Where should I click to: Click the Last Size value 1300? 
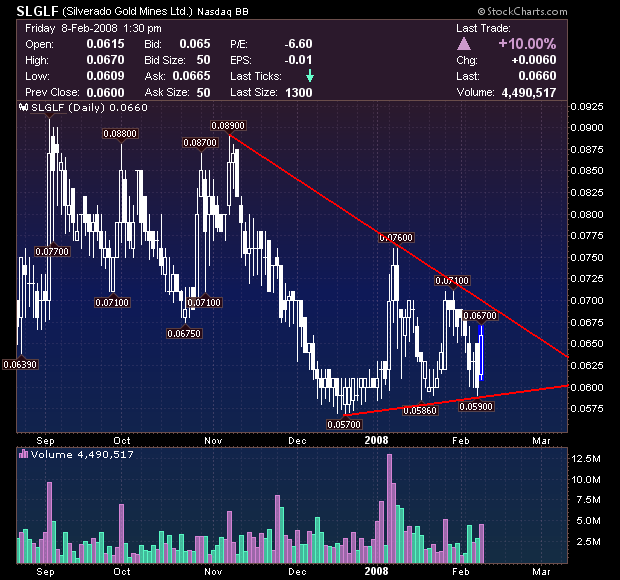click(x=299, y=93)
